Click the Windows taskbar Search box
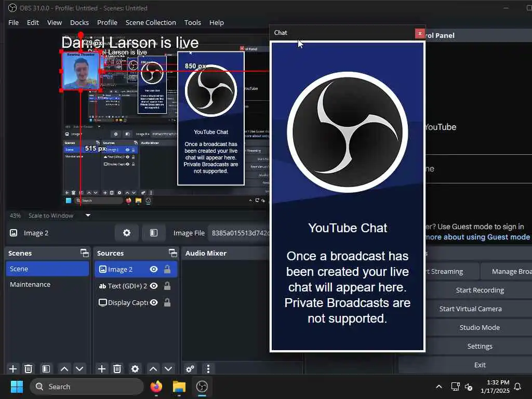532x399 pixels. [x=87, y=387]
